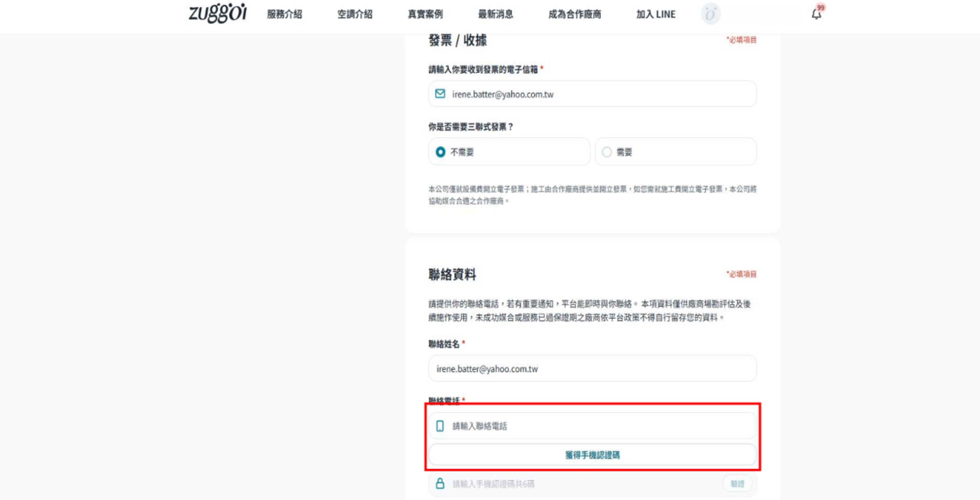The width and height of the screenshot is (980, 500).
Task: Select the 需要 radio option
Action: click(676, 152)
